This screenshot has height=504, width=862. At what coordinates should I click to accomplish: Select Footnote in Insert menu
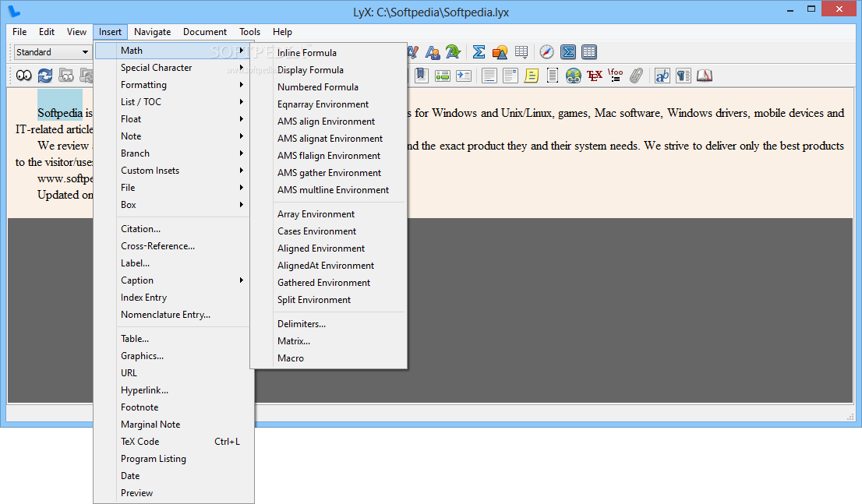(172, 407)
